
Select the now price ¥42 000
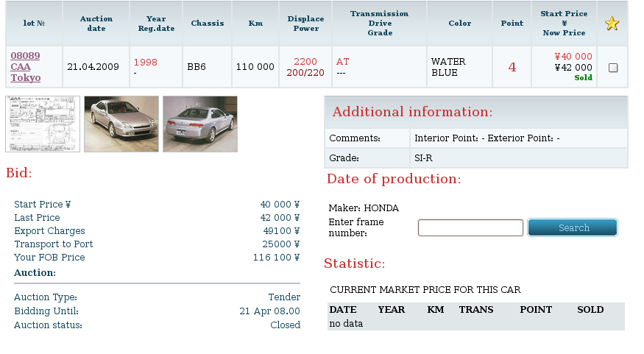[x=573, y=68]
